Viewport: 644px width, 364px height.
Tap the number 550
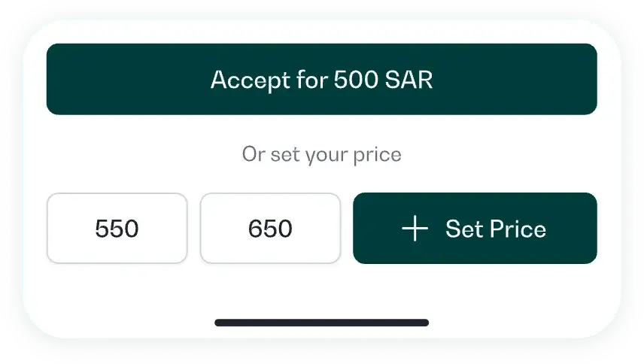tap(117, 229)
